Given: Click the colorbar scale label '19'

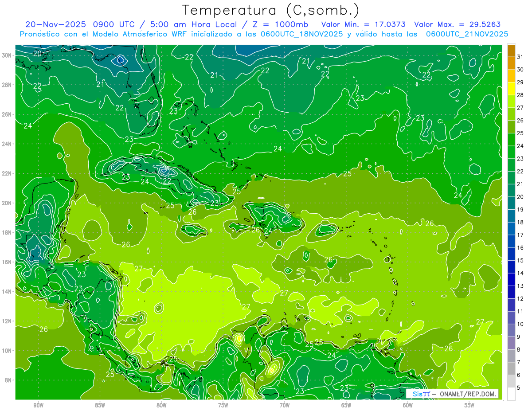Looking at the screenshot, I should point(520,209).
